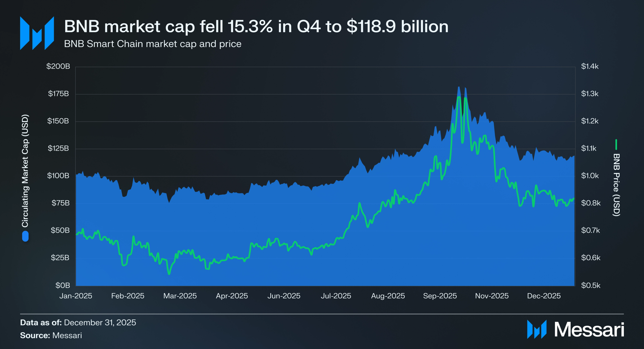
Task: Click the Messari logo icon at top left
Action: tap(37, 33)
